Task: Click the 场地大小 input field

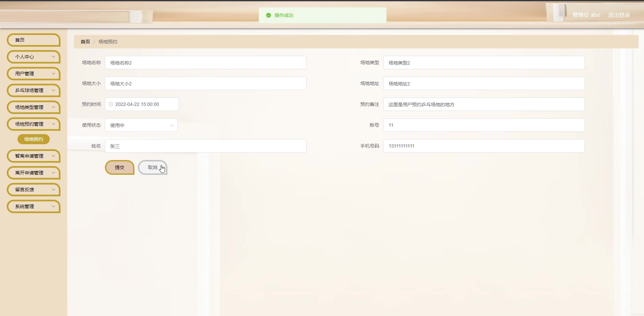Action: [206, 83]
